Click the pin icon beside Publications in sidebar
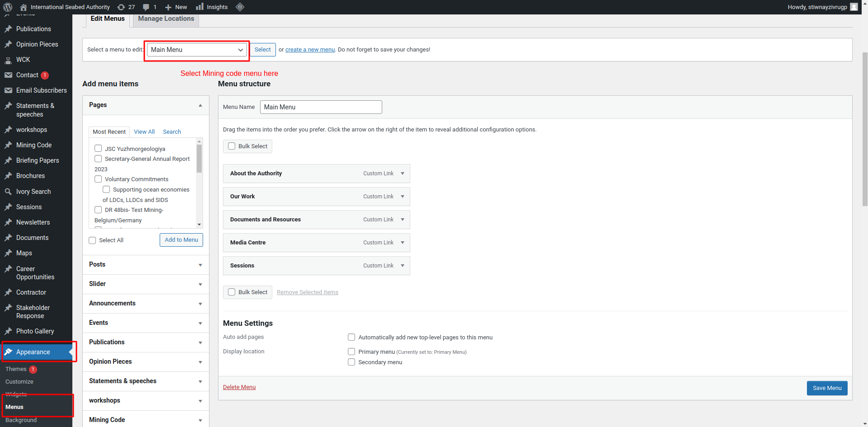This screenshot has height=427, width=868. click(x=8, y=29)
